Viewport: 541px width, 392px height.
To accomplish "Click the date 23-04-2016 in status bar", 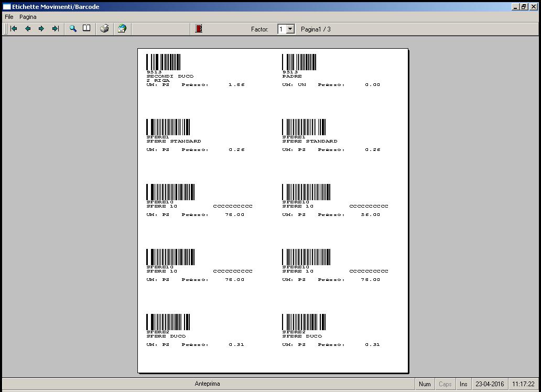I will [490, 384].
